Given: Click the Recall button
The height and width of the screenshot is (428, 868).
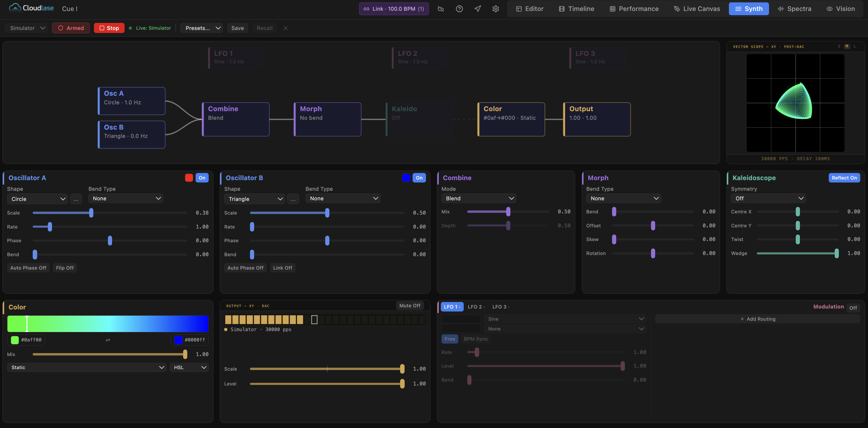Looking at the screenshot, I should (x=265, y=28).
